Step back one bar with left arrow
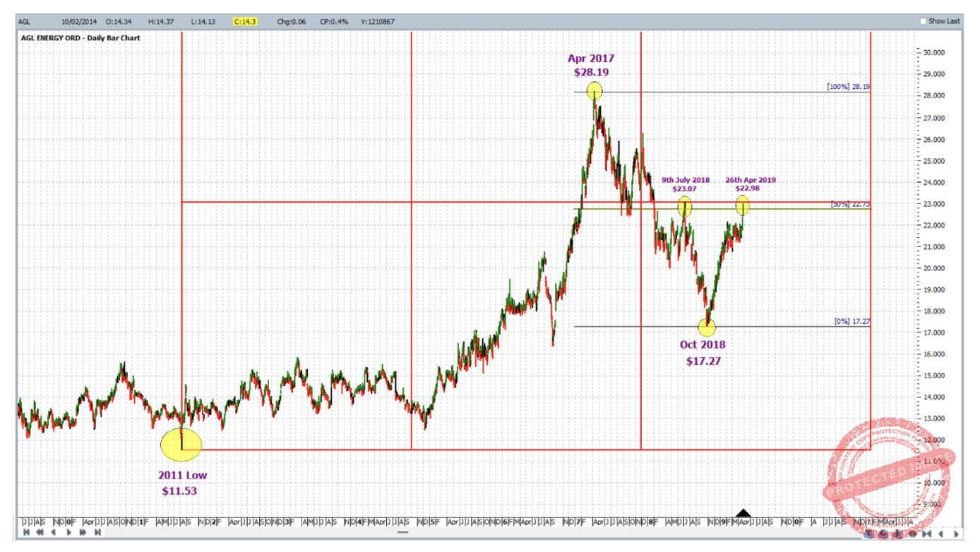 pyautogui.click(x=54, y=532)
